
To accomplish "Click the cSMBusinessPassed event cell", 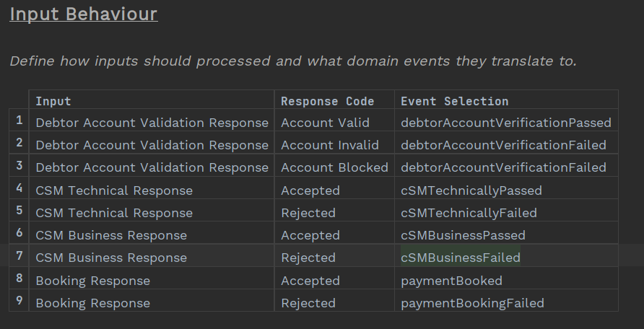I will [x=463, y=235].
